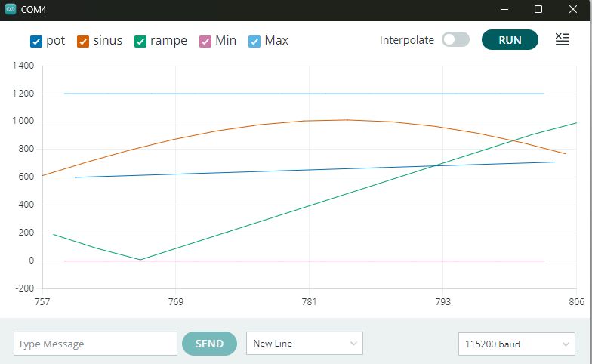Uncheck the pot series checkbox

click(36, 42)
